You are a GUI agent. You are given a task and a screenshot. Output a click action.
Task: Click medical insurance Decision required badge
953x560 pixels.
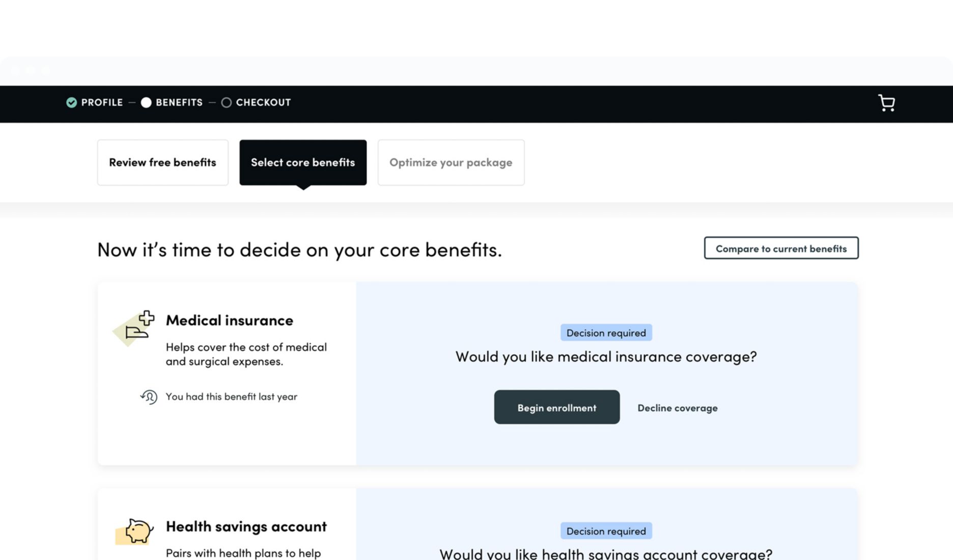tap(606, 333)
